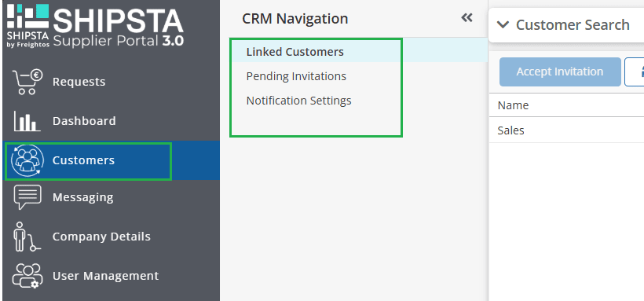Sort by the Name column header
Screen dimensions: 644x301
pyautogui.click(x=513, y=105)
